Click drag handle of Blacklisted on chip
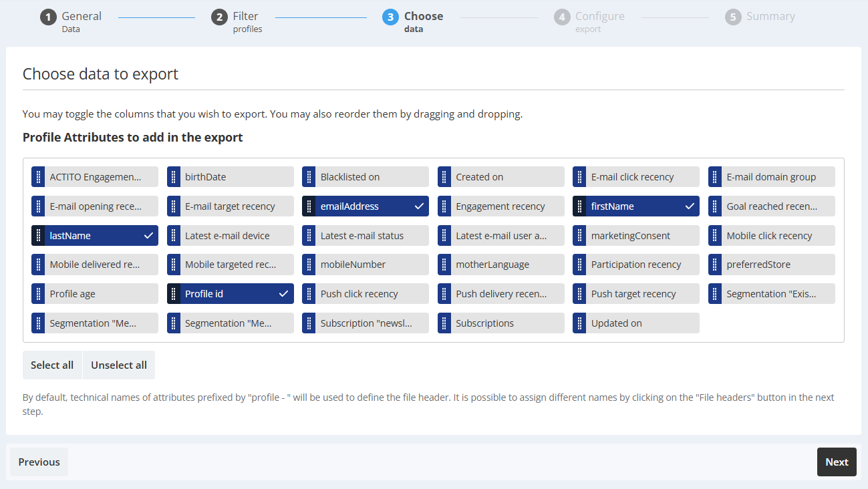Screen dimensions: 868x489 coord(309,177)
